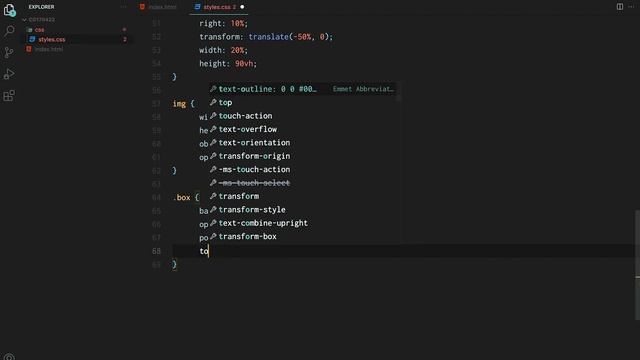Open the Explorer view icon
Image resolution: width=640 pixels, height=360 pixels.
[9, 10]
